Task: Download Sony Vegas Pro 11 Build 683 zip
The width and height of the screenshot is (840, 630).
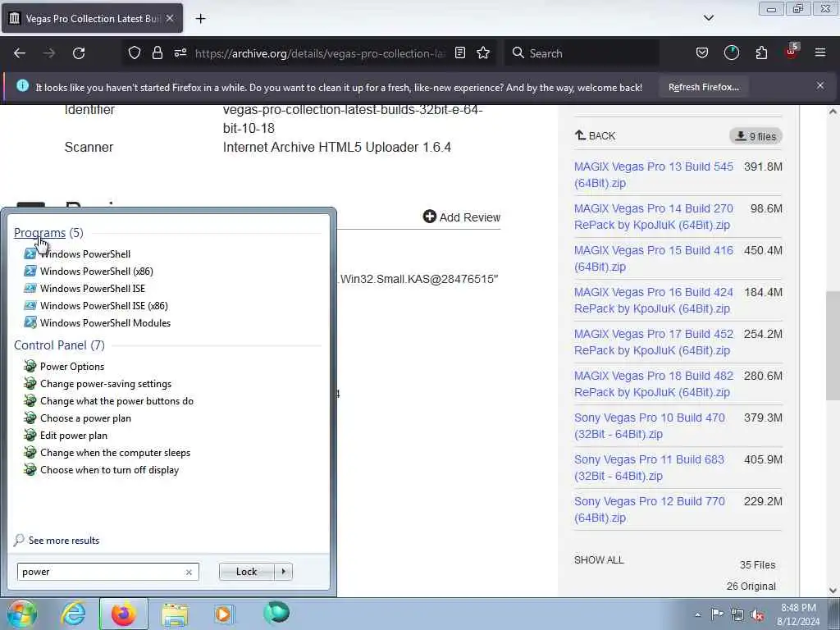Action: pos(650,467)
